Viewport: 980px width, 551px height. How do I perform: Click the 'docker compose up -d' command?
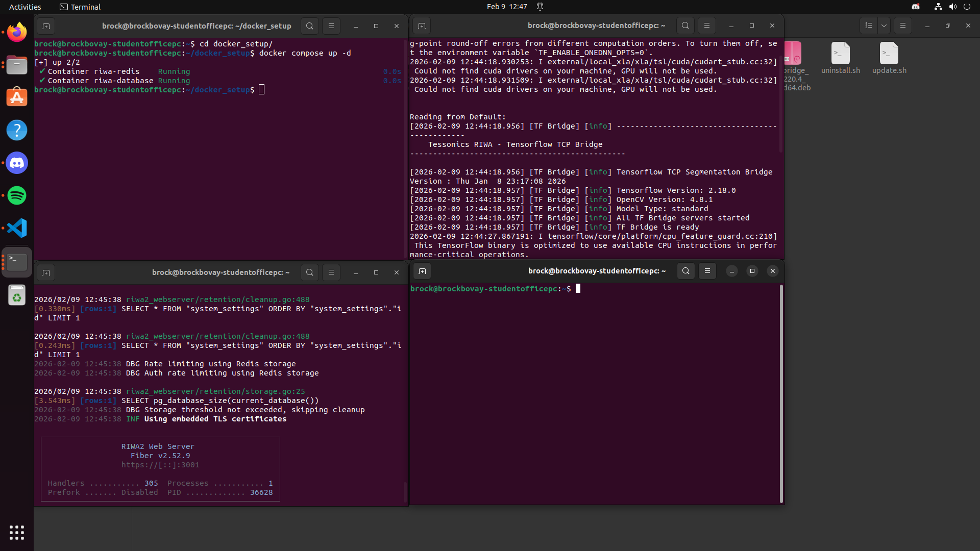tap(305, 53)
